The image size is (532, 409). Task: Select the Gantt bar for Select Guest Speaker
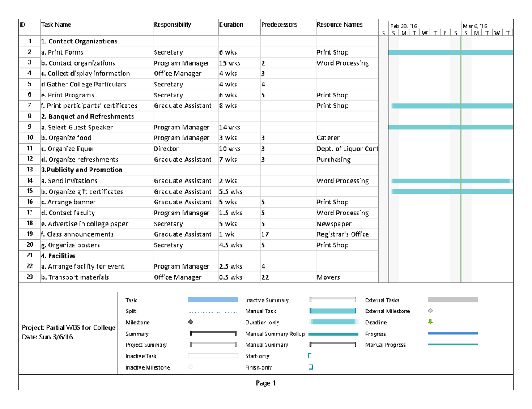450,127
